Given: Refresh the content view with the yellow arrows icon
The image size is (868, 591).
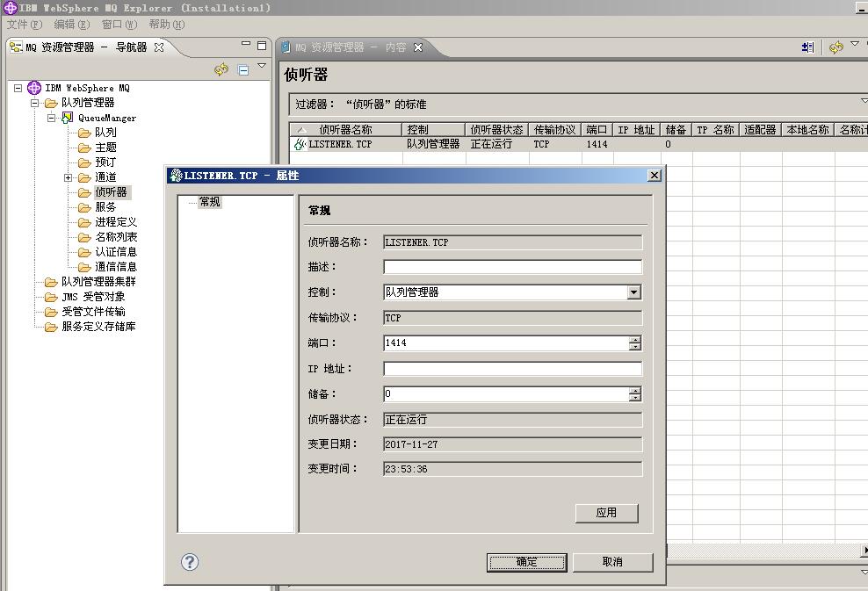Looking at the screenshot, I should click(x=835, y=47).
